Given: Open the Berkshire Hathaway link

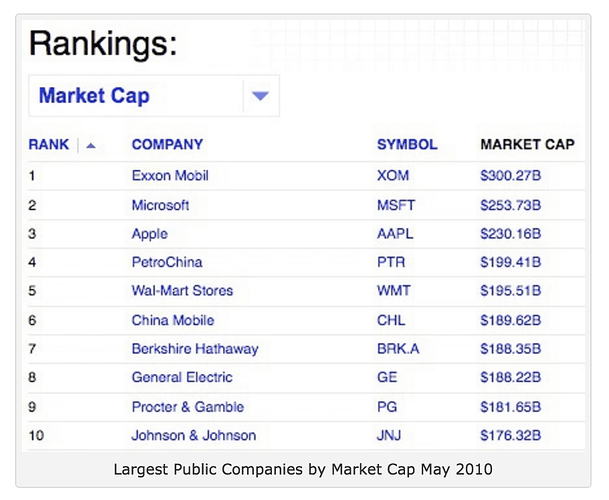Looking at the screenshot, I should coord(195,349).
